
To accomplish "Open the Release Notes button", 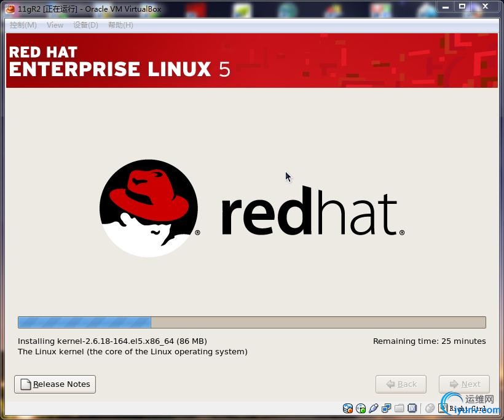I will pyautogui.click(x=55, y=384).
